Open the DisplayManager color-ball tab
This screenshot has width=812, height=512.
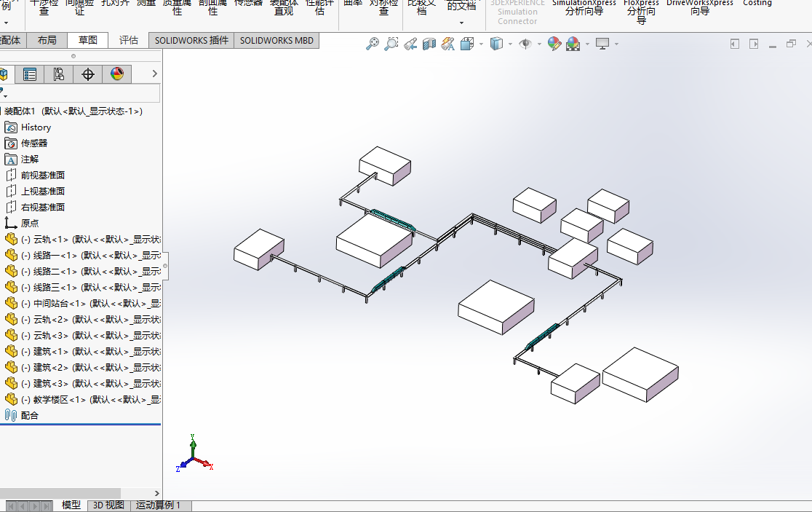117,74
